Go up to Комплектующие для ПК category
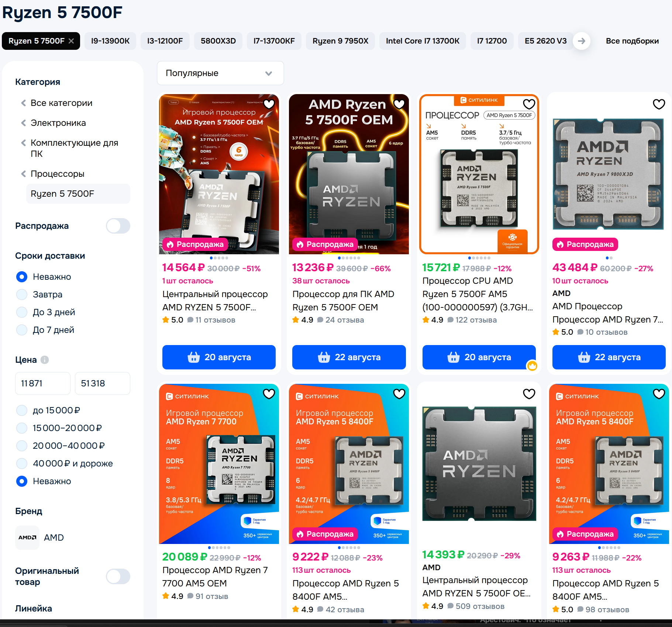Image resolution: width=672 pixels, height=627 pixels. (74, 148)
